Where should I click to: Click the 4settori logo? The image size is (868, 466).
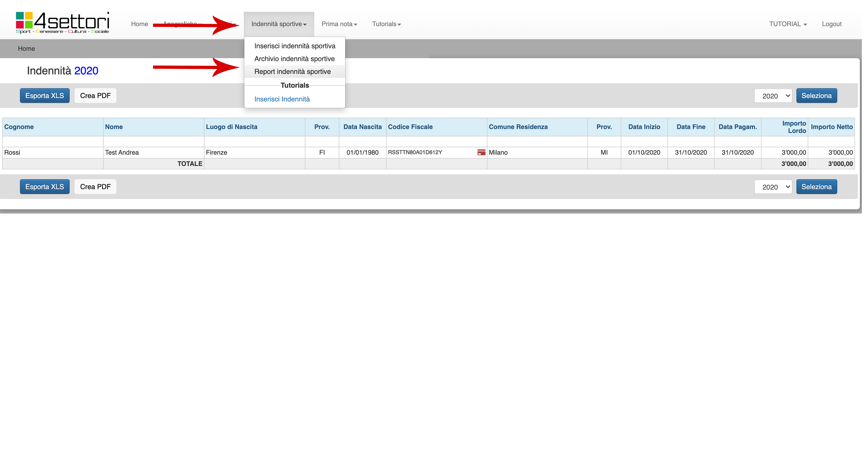click(x=63, y=23)
